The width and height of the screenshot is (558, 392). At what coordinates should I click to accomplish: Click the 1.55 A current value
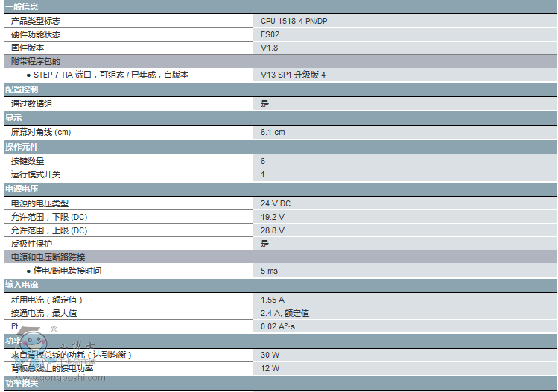point(273,300)
